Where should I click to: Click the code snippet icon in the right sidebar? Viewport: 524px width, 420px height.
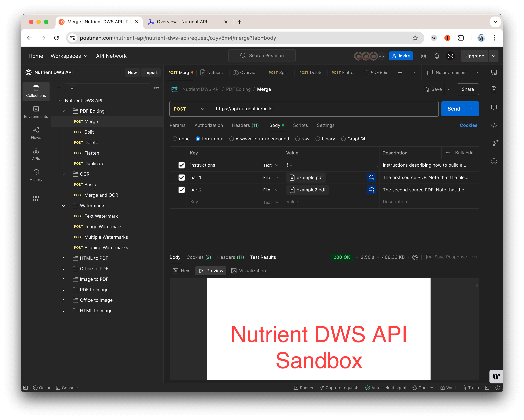point(494,125)
